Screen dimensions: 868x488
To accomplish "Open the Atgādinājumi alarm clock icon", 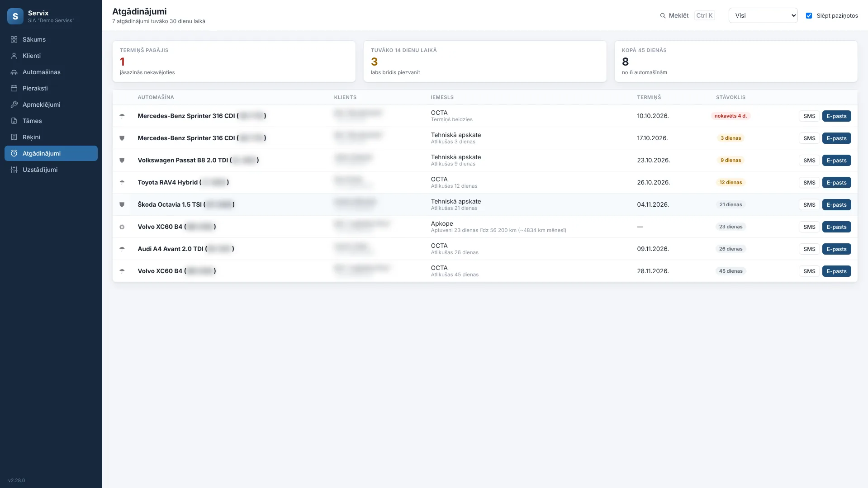I will click(x=14, y=153).
